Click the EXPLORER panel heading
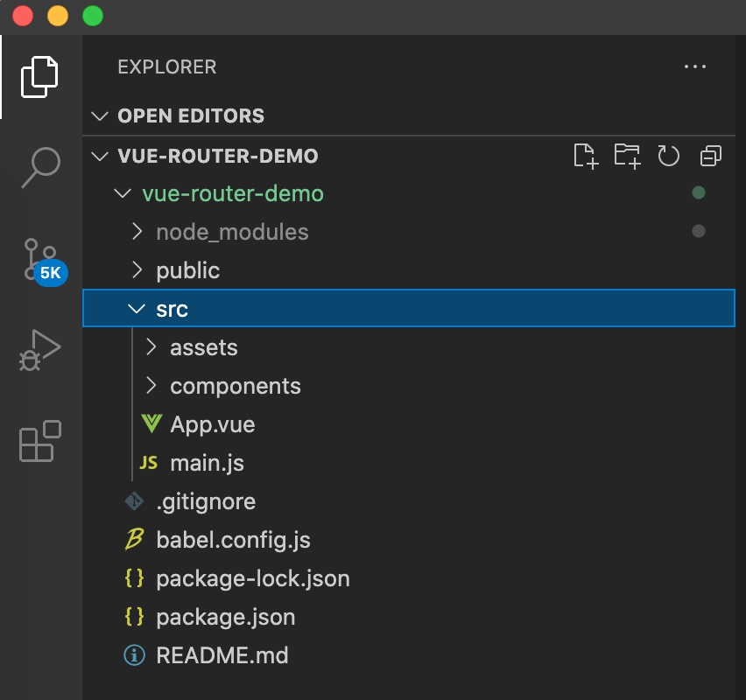746x700 pixels. point(167,67)
